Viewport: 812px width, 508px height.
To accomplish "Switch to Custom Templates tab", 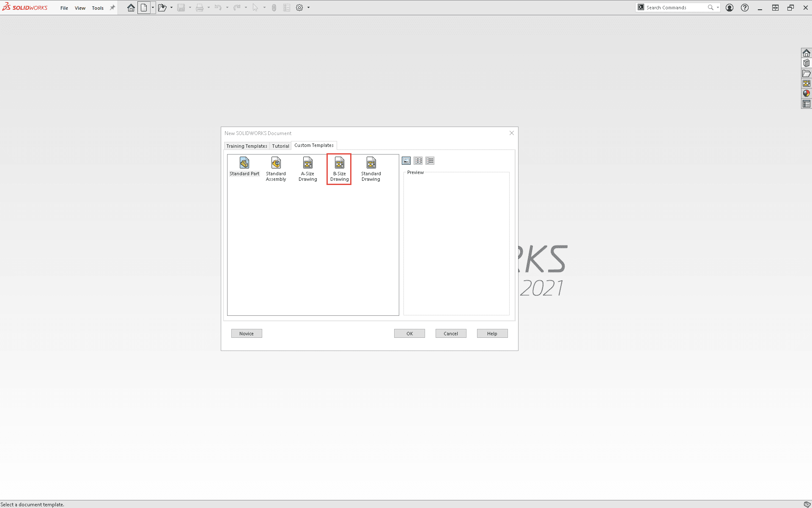I will (x=313, y=145).
